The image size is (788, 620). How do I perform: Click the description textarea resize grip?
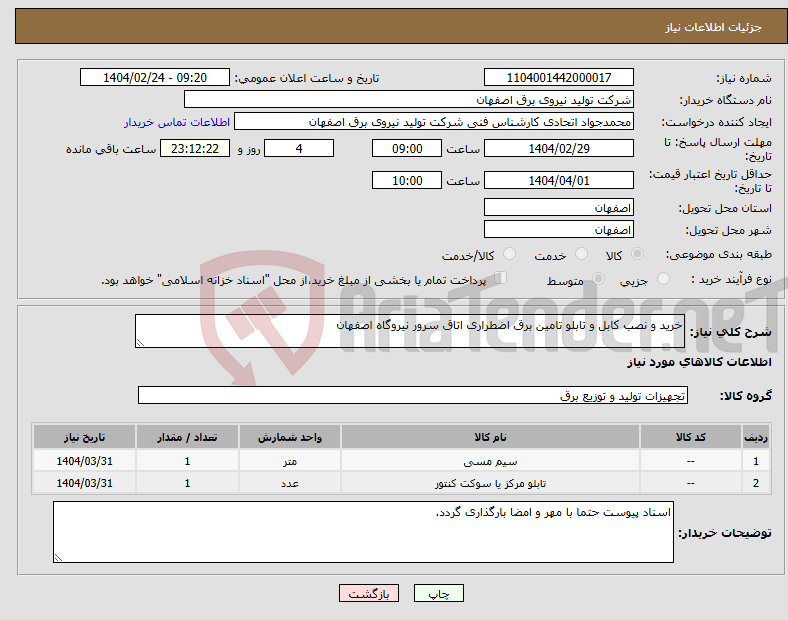pyautogui.click(x=140, y=343)
